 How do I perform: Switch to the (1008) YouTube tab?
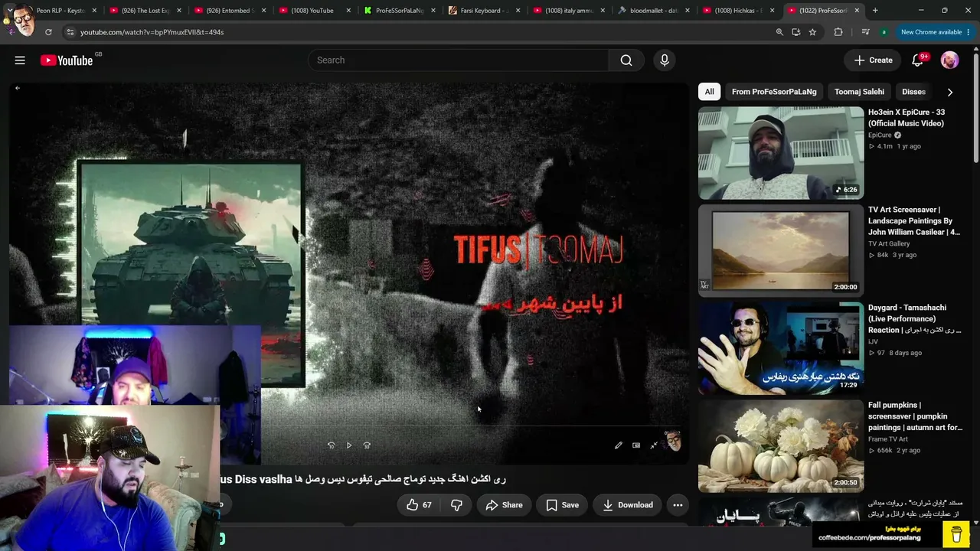[x=313, y=11]
